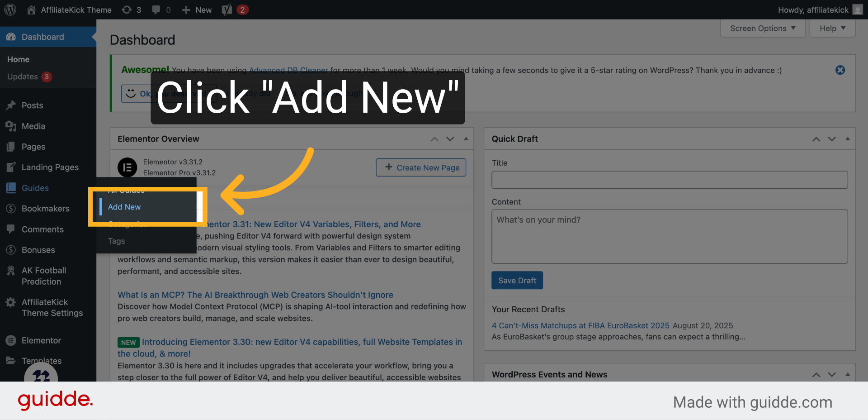Click the Quick Draft Title input field

[670, 180]
